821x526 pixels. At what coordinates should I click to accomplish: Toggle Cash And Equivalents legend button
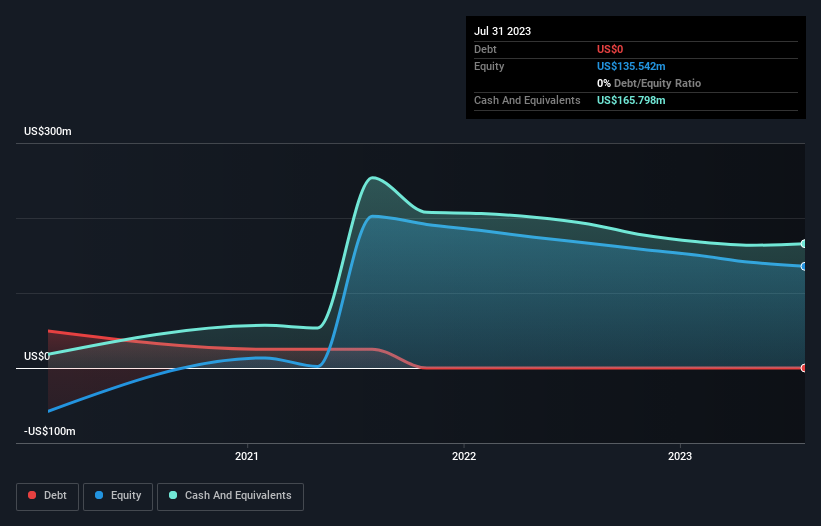pos(230,496)
